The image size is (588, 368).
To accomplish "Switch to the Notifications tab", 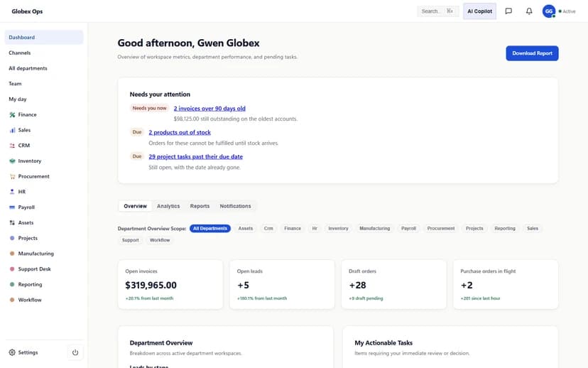I will [x=236, y=206].
